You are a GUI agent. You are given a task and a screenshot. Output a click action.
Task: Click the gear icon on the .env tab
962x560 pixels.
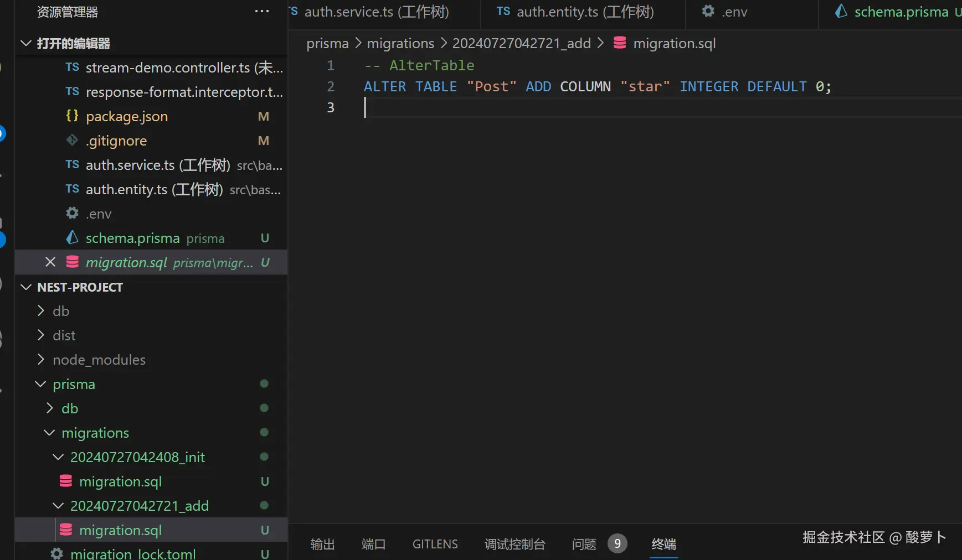708,11
